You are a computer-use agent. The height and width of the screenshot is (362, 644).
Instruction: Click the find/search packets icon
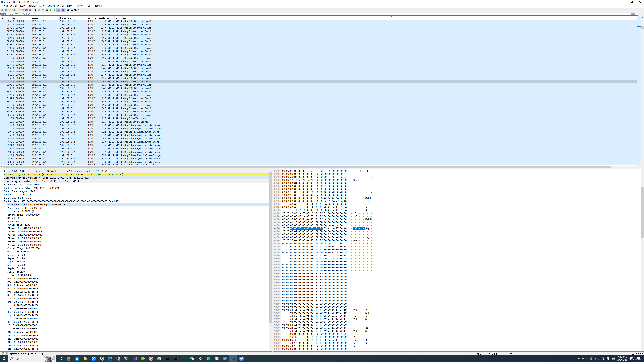pos(35,10)
